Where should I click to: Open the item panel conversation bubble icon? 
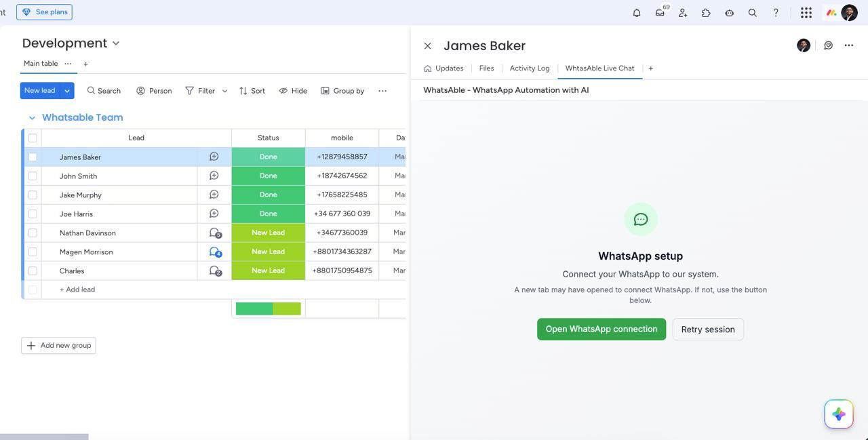click(x=828, y=45)
